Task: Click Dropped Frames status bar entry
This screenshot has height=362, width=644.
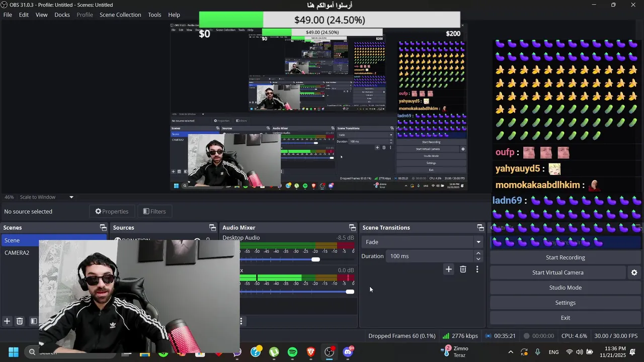Action: coord(401,336)
